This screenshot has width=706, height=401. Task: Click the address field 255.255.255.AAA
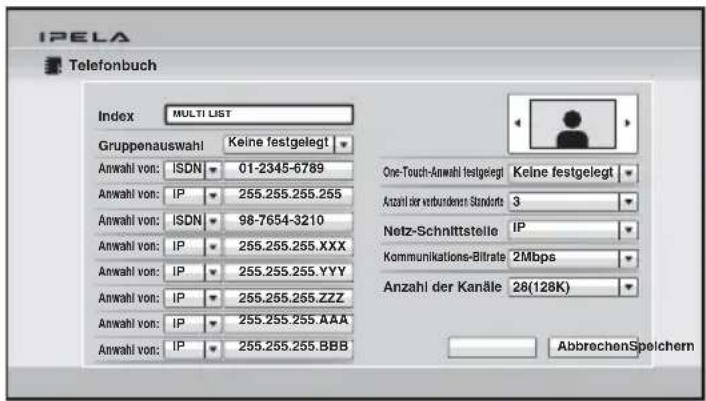[288, 324]
